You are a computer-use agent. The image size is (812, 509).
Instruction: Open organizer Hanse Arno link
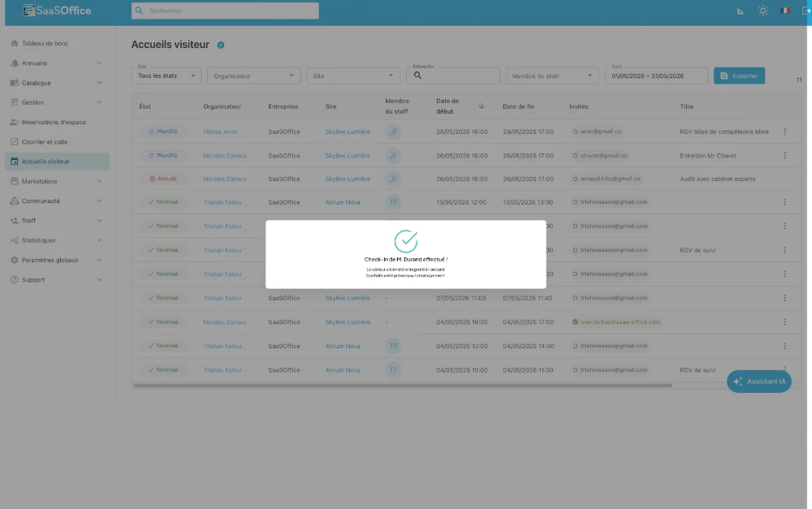220,132
